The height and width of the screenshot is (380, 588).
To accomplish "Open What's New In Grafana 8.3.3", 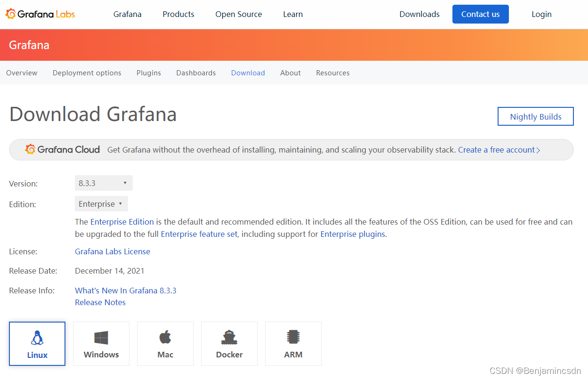I will click(x=126, y=291).
